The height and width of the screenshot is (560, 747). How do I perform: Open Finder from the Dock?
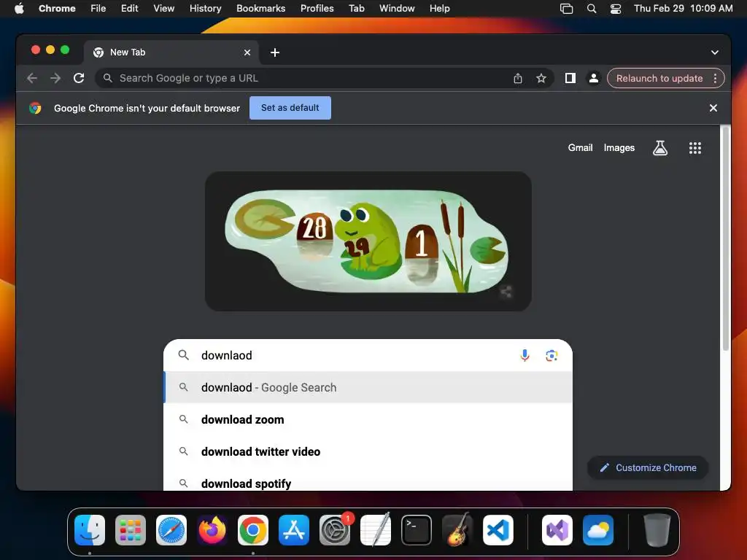tap(90, 530)
